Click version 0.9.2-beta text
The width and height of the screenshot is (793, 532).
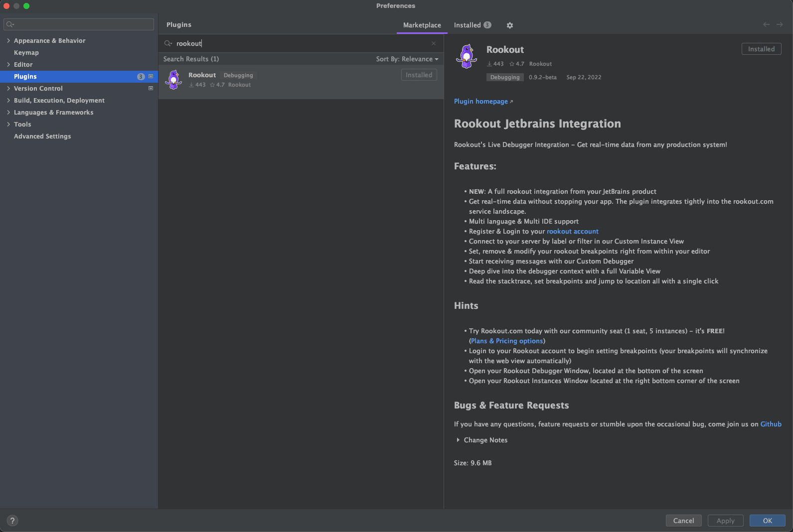542,77
